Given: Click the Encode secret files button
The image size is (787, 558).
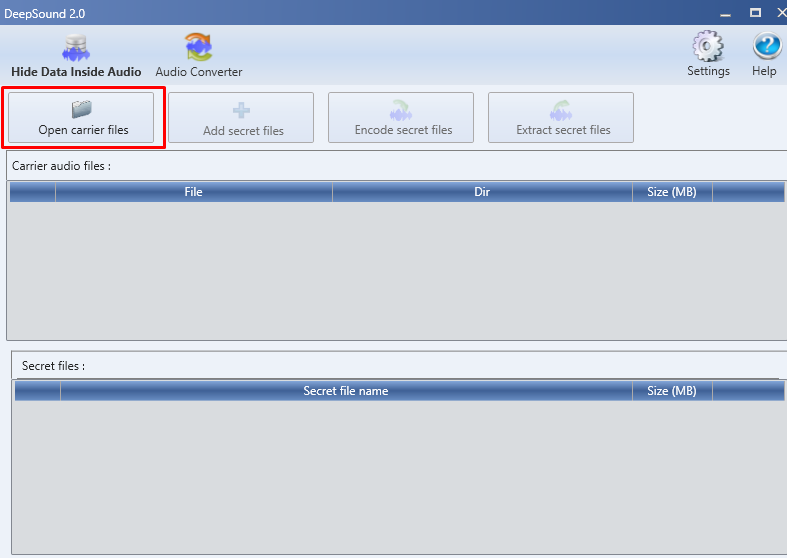Looking at the screenshot, I should (401, 117).
